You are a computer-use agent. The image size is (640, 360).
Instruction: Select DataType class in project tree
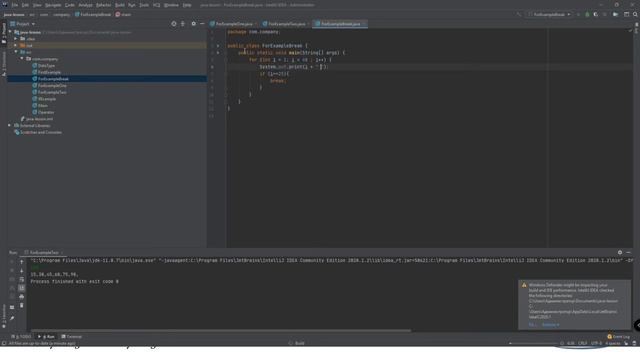(x=46, y=66)
